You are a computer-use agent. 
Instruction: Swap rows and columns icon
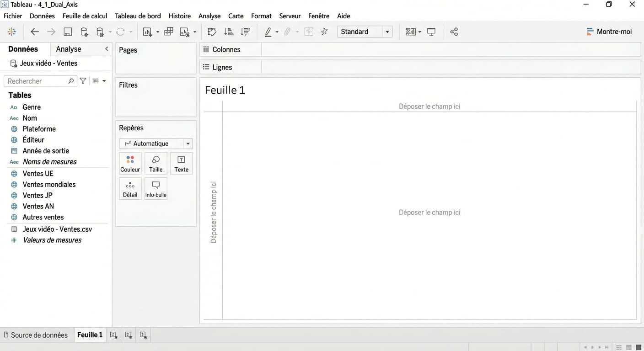coord(212,32)
